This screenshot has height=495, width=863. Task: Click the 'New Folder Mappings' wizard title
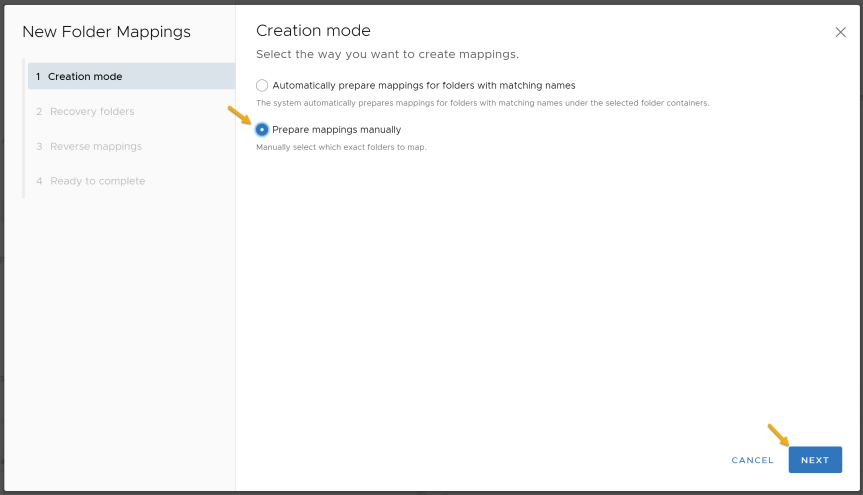point(106,32)
